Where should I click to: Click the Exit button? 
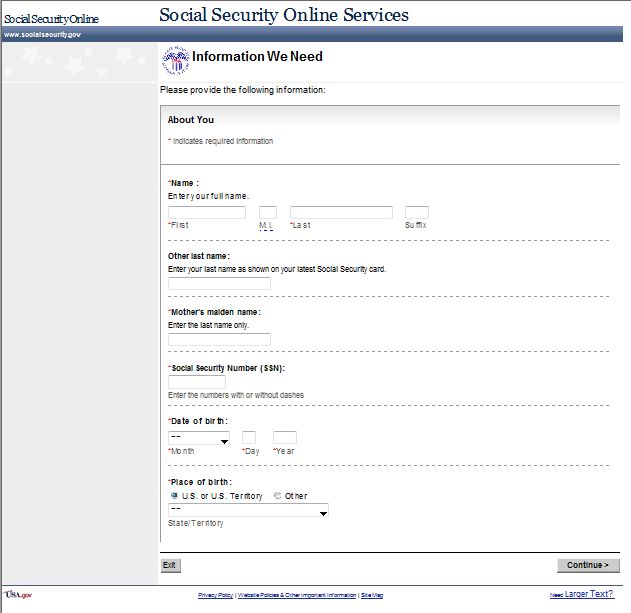pyautogui.click(x=170, y=565)
